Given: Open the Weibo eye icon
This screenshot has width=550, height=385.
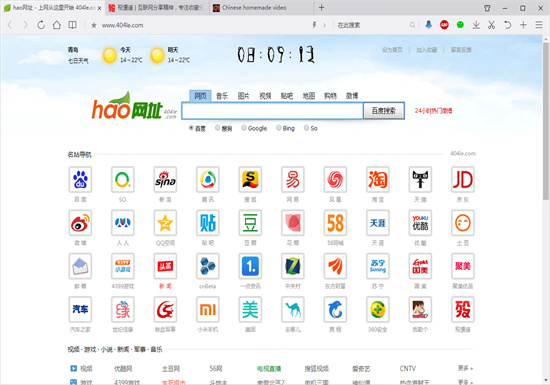Looking at the screenshot, I should [80, 223].
